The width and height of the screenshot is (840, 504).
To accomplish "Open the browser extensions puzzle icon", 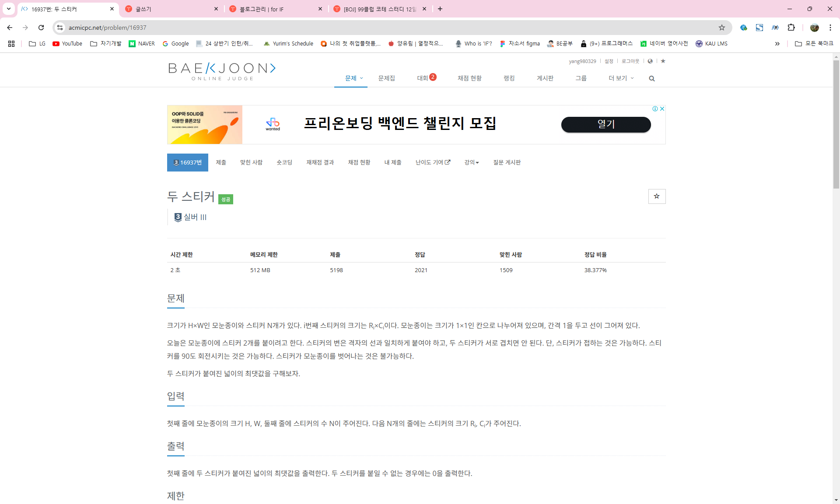I will (x=791, y=28).
